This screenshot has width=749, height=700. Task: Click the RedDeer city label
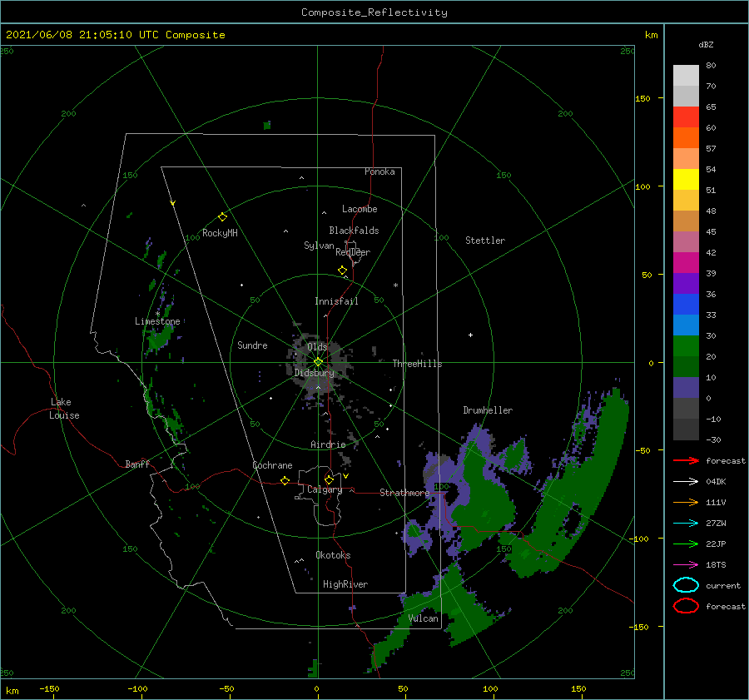click(x=353, y=252)
